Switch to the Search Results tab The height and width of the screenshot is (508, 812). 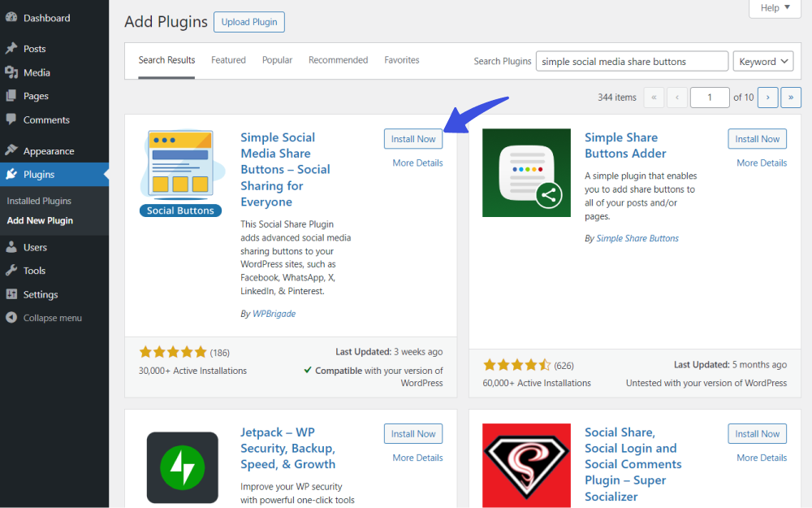coord(166,60)
